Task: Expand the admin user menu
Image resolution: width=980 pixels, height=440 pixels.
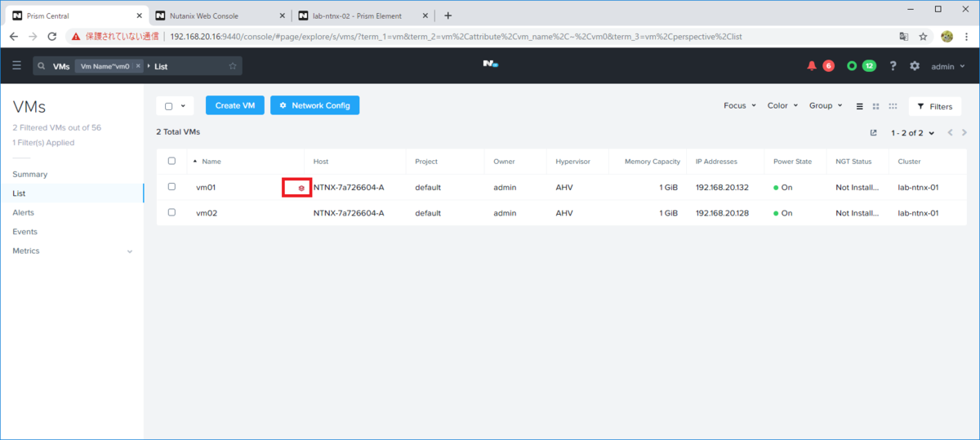Action: click(x=948, y=66)
